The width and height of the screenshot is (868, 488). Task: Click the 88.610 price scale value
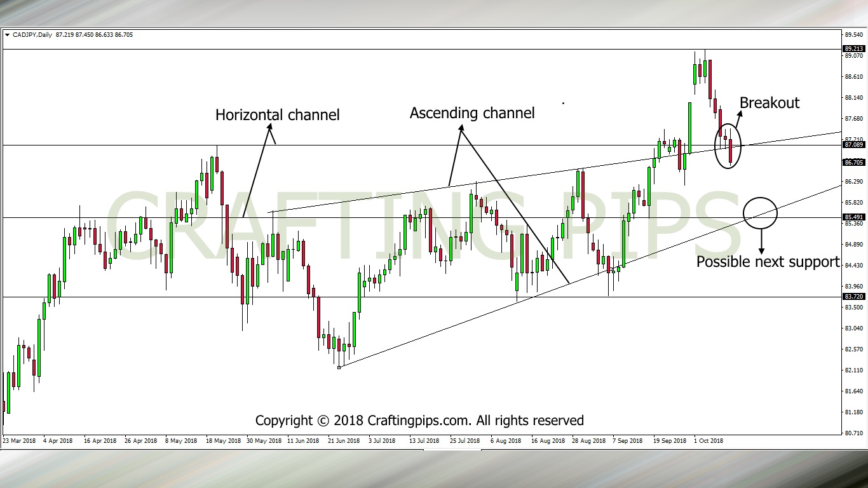point(853,77)
